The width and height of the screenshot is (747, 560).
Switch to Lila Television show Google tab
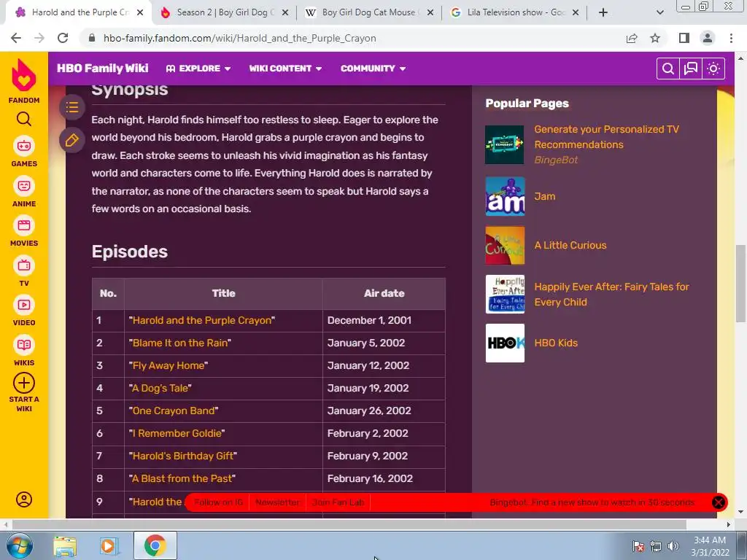click(514, 13)
